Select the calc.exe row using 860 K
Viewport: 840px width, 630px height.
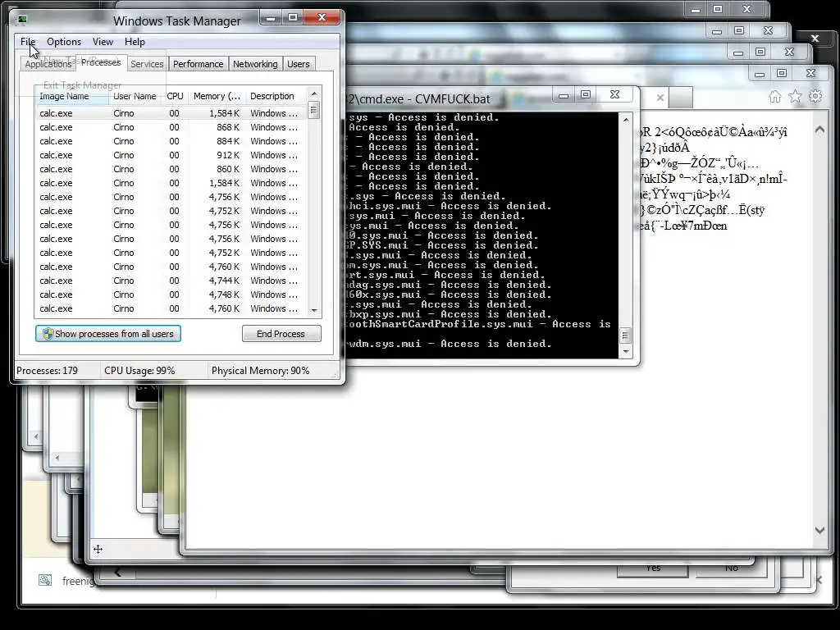[x=171, y=169]
